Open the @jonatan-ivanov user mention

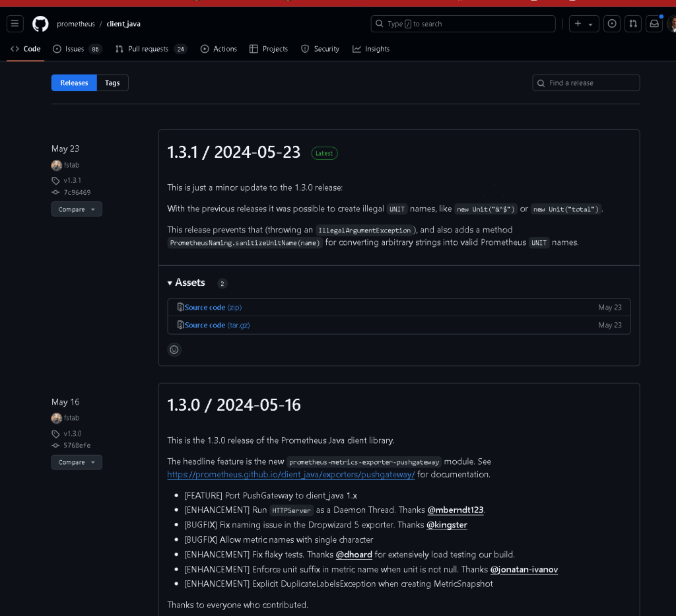tap(524, 569)
